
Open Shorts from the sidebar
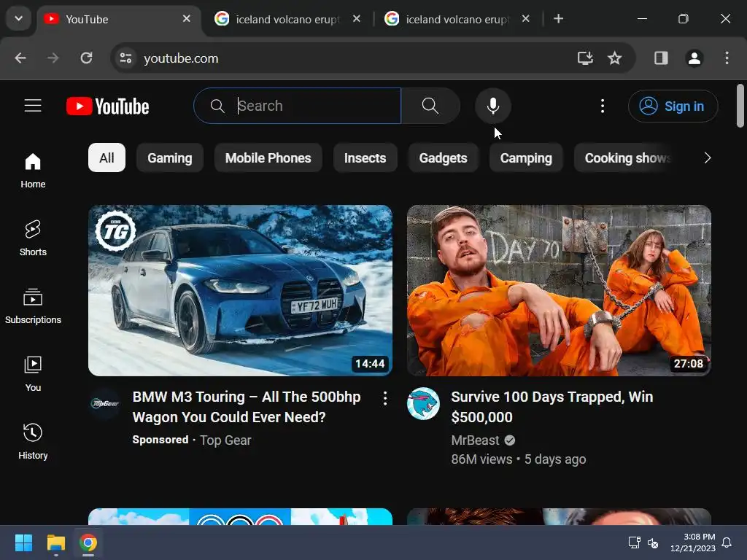33,238
